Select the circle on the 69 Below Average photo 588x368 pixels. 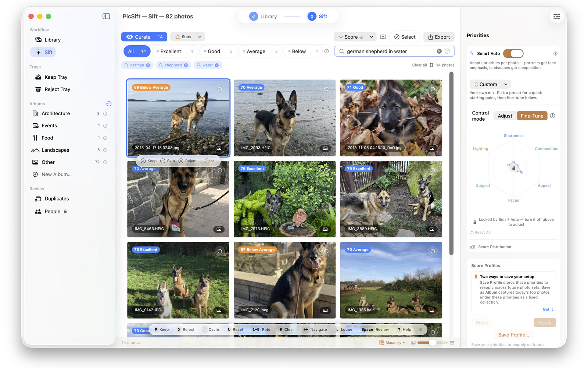220,89
